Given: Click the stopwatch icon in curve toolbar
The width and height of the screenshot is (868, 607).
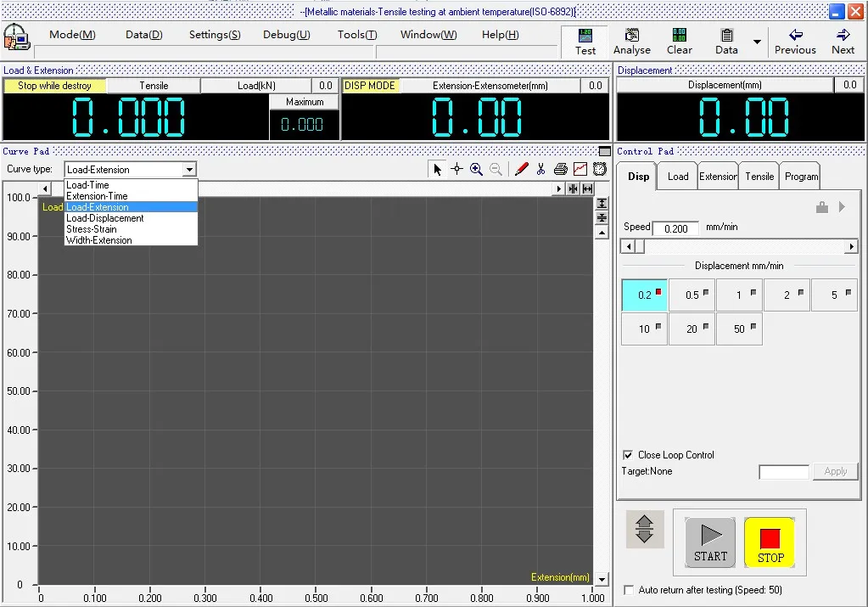Looking at the screenshot, I should point(599,169).
